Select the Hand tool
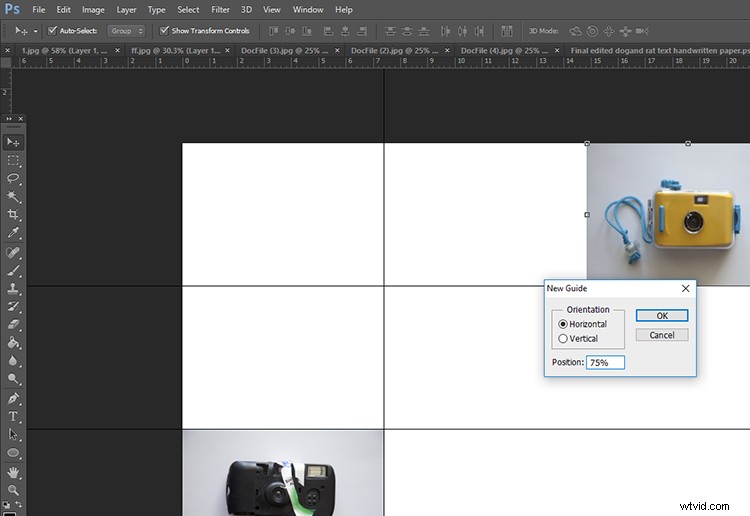The height and width of the screenshot is (516, 750). pyautogui.click(x=13, y=472)
